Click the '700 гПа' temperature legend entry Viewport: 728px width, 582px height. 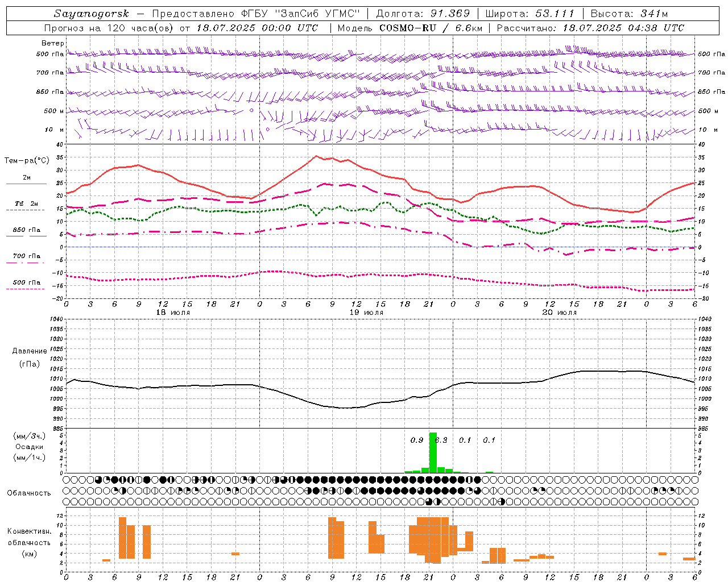pos(27,256)
